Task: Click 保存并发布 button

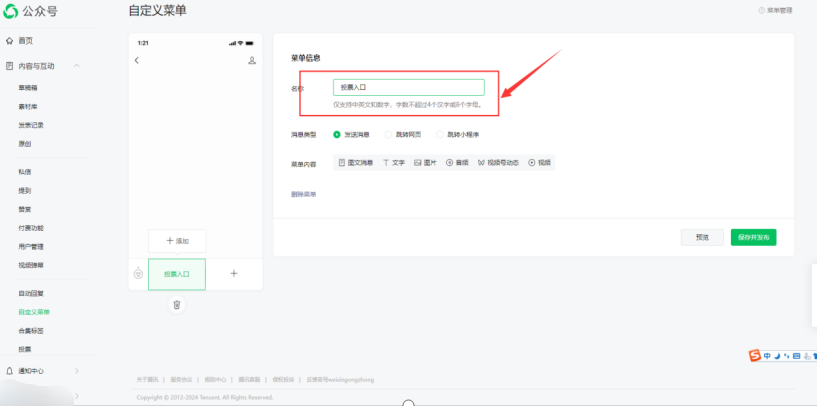Action: tap(753, 237)
